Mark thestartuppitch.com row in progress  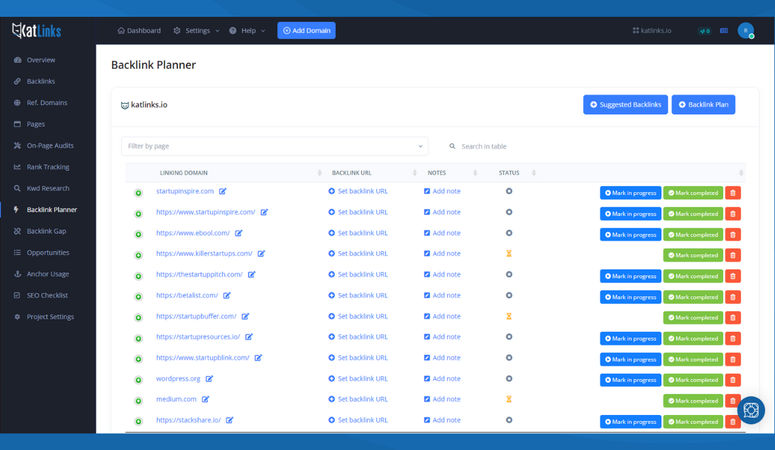[x=630, y=276]
